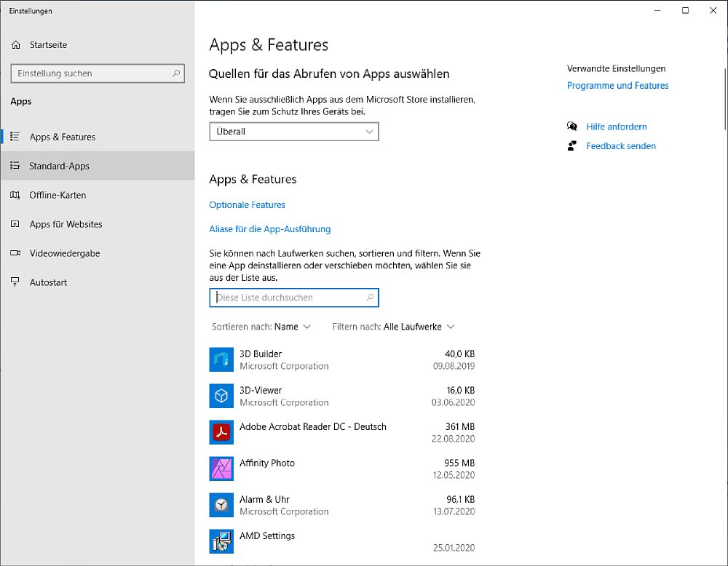This screenshot has width=728, height=566.
Task: Open the Offline-Karten settings page
Action: pyautogui.click(x=98, y=195)
